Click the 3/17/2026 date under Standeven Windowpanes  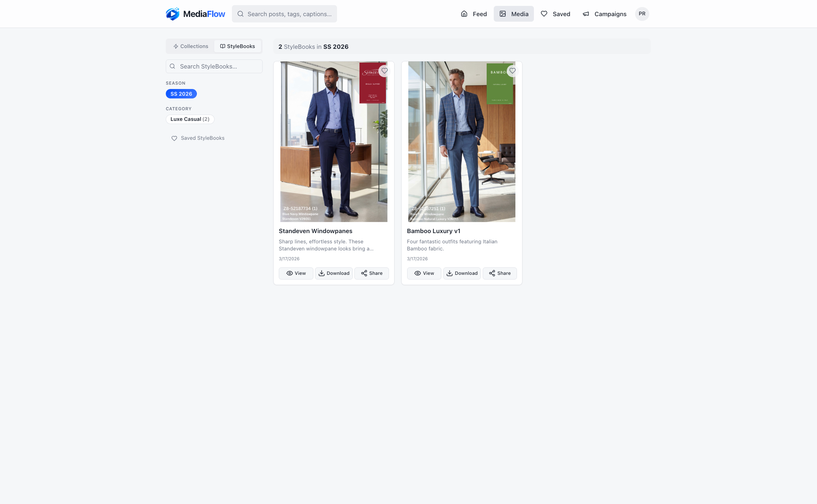click(x=289, y=259)
